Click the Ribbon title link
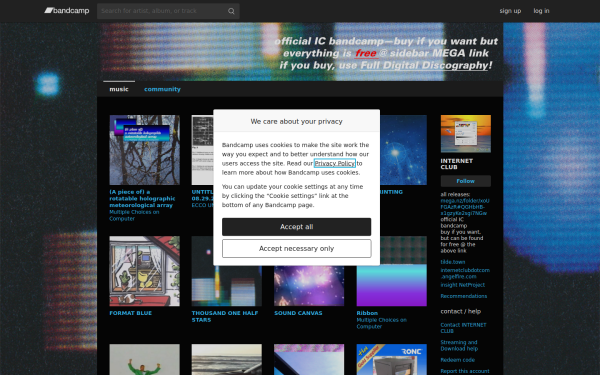The image size is (600, 375). click(367, 313)
